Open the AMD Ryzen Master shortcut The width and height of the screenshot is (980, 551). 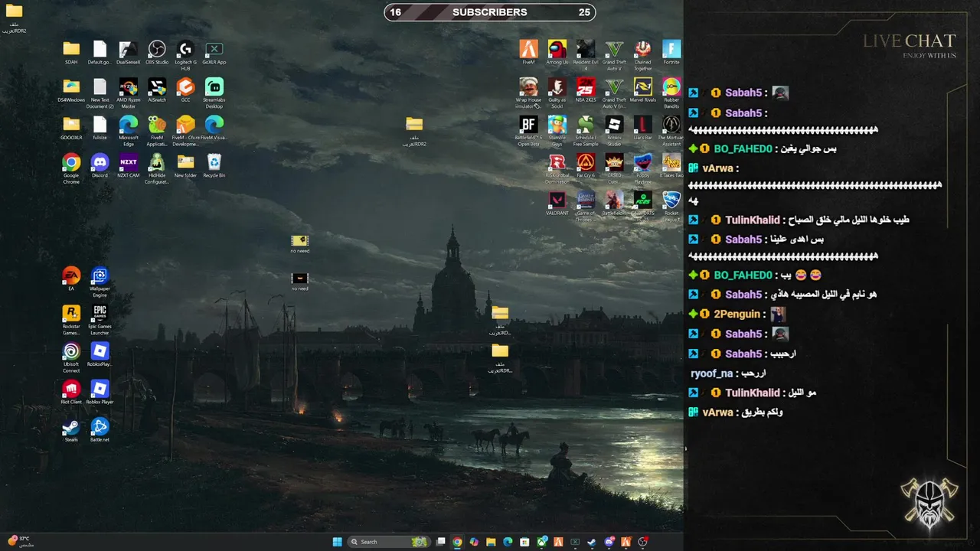129,93
